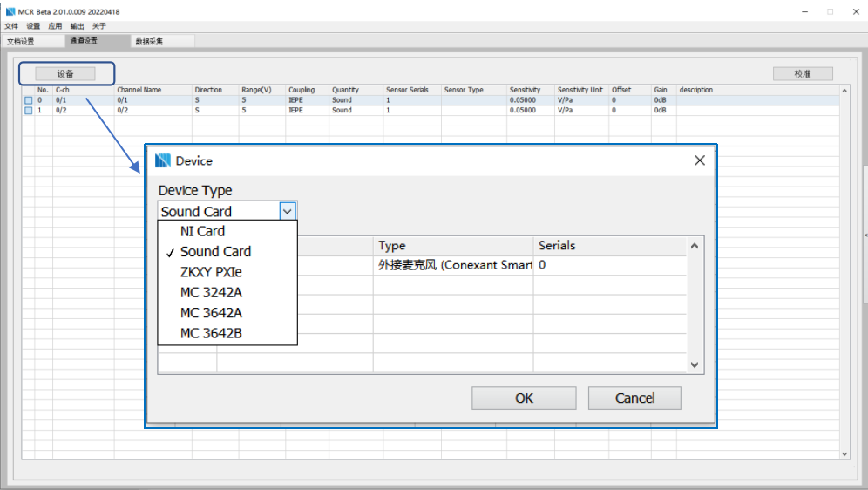Open the 设置 (Settings) menu
The image size is (868, 490).
tap(33, 26)
